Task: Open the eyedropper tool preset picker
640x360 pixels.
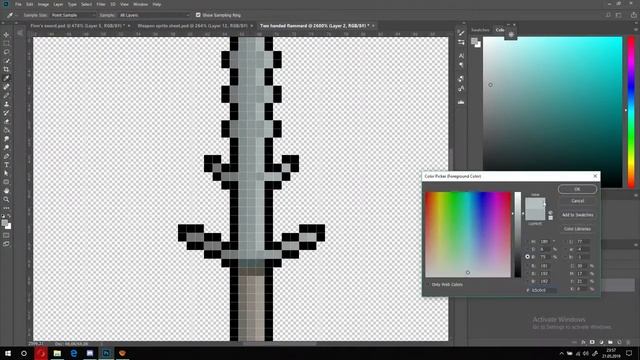Action: [x=11, y=15]
